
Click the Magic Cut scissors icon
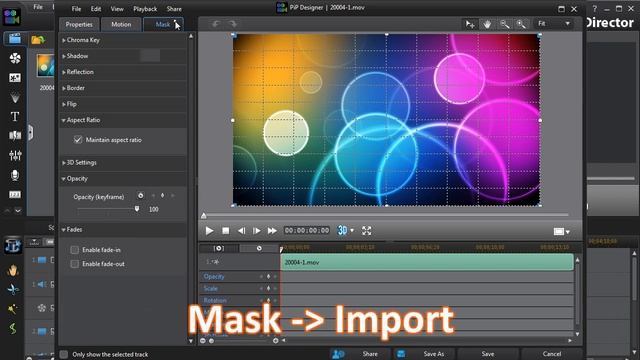coord(13,290)
